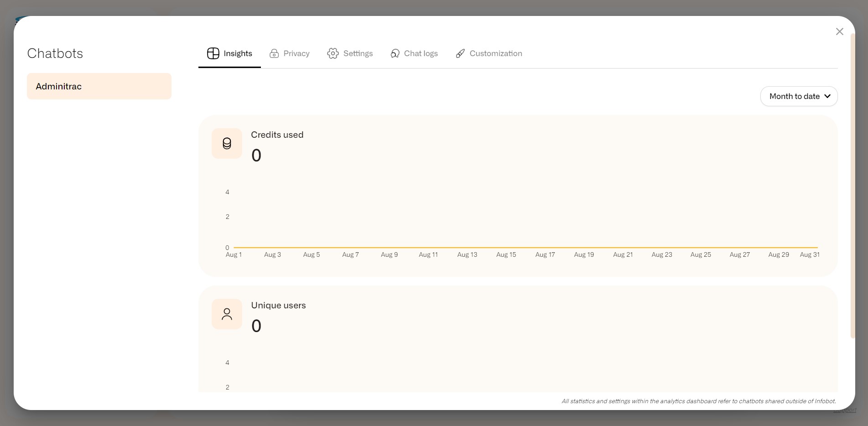Click the Credits used heading
Viewport: 868px width, 426px height.
click(x=277, y=135)
